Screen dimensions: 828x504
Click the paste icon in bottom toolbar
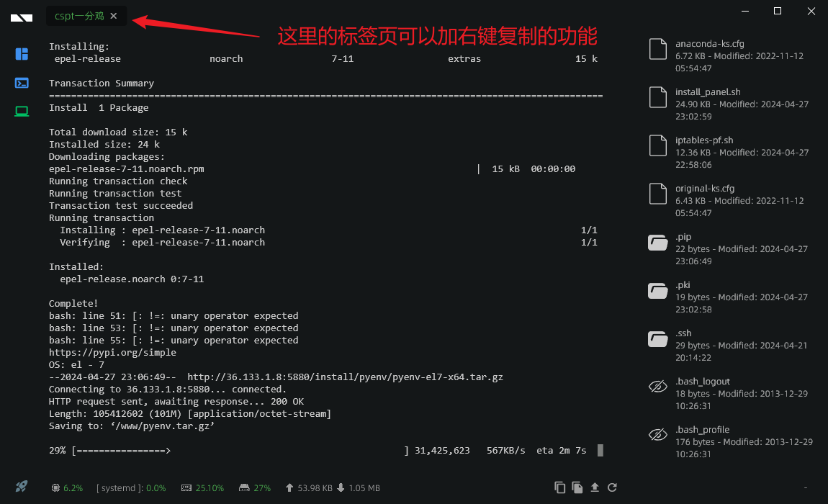click(577, 487)
